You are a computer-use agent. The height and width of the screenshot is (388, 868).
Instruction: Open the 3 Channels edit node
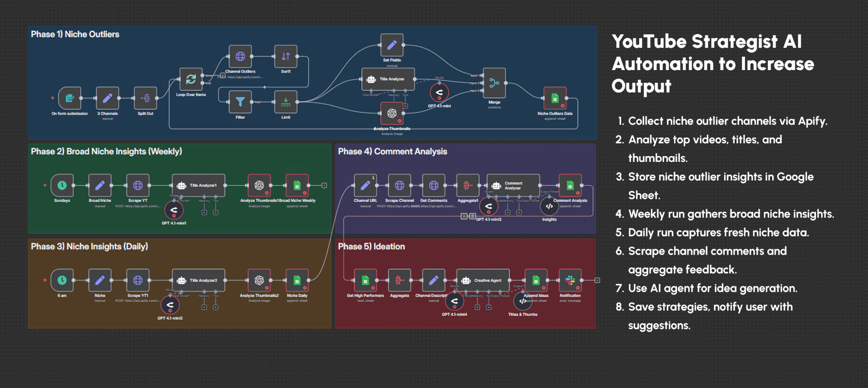[x=108, y=98]
